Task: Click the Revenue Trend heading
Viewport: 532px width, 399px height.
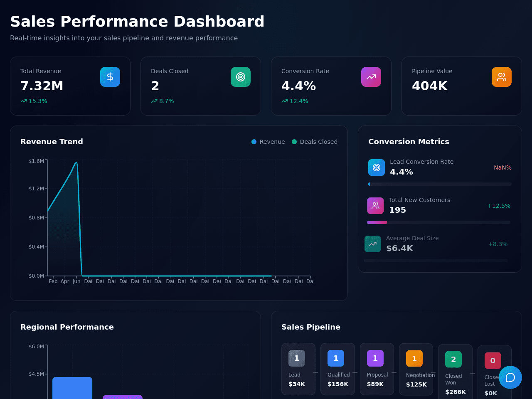Action: pos(52,142)
